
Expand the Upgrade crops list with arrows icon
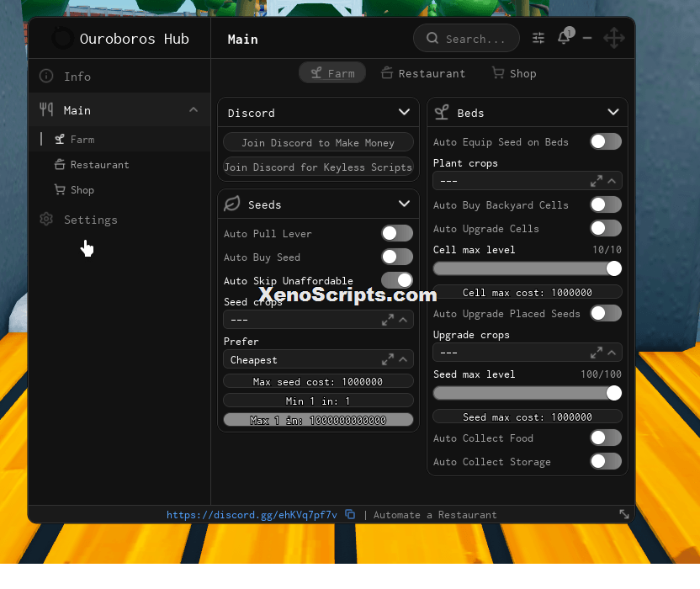point(597,353)
